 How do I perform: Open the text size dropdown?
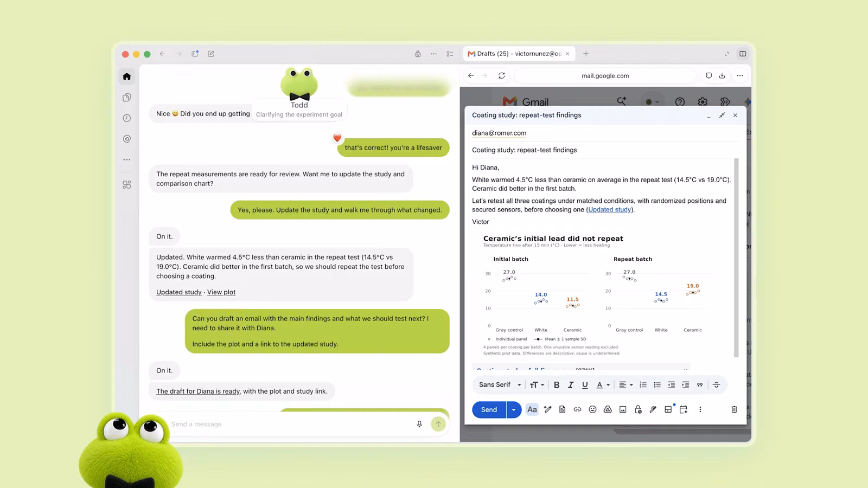tap(537, 385)
